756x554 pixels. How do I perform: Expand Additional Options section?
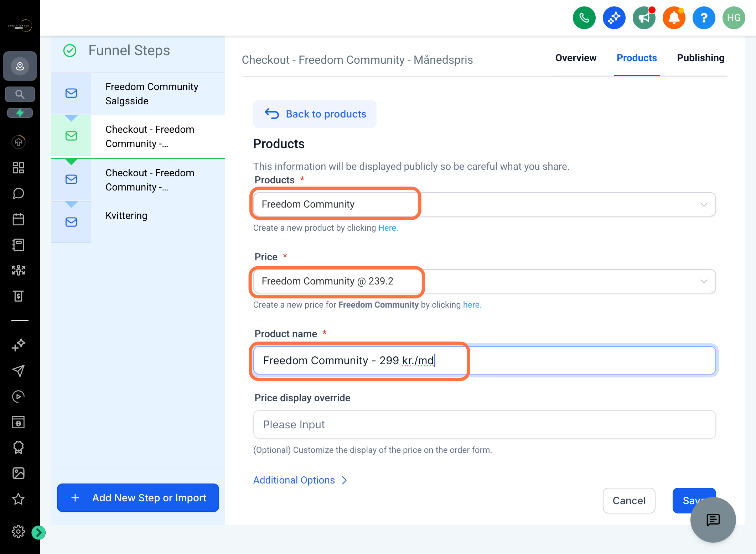300,480
